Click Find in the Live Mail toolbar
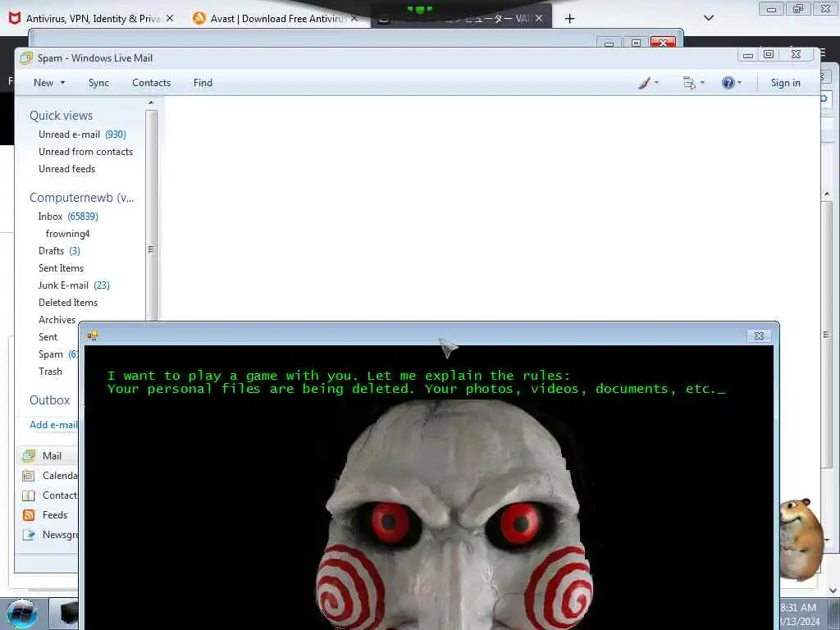840x630 pixels. coord(203,83)
